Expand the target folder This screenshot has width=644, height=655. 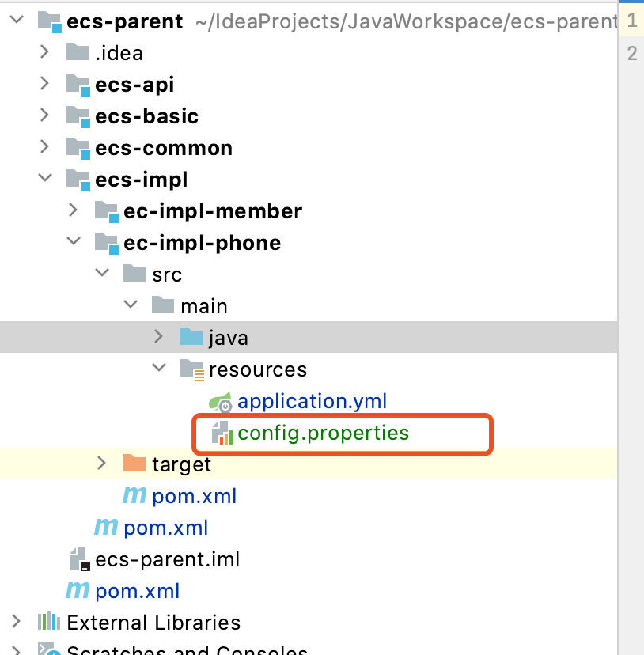coord(101,464)
